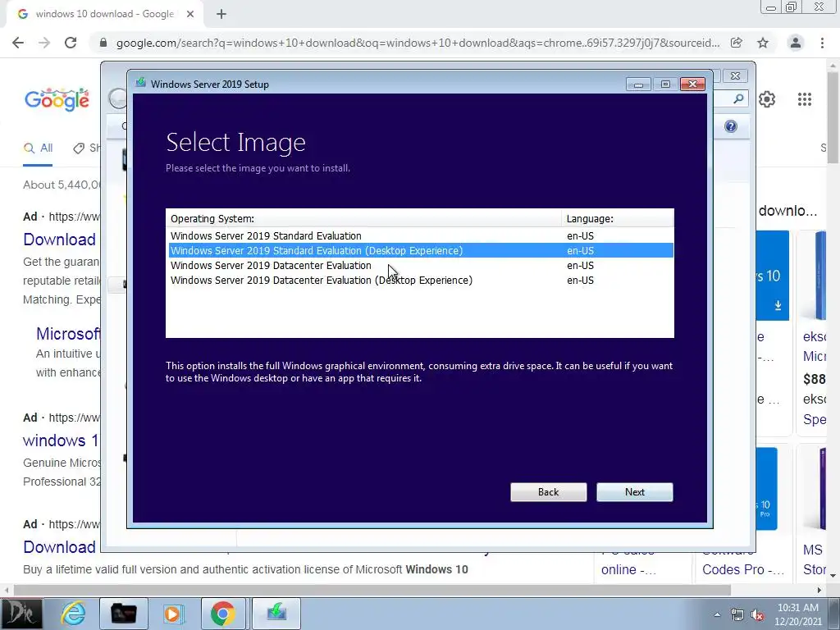Switch to Setup app in taskbar
840x630 pixels.
tap(276, 614)
